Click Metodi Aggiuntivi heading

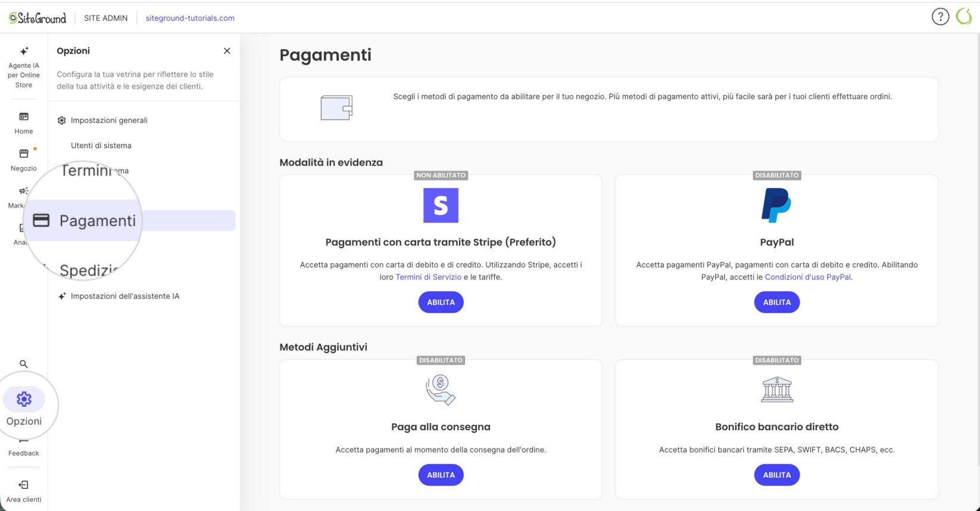(323, 347)
